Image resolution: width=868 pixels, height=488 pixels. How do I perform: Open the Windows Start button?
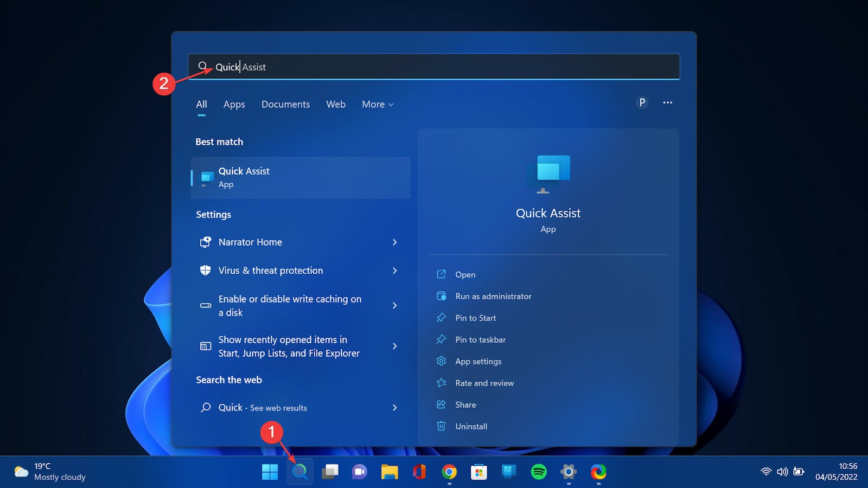270,472
